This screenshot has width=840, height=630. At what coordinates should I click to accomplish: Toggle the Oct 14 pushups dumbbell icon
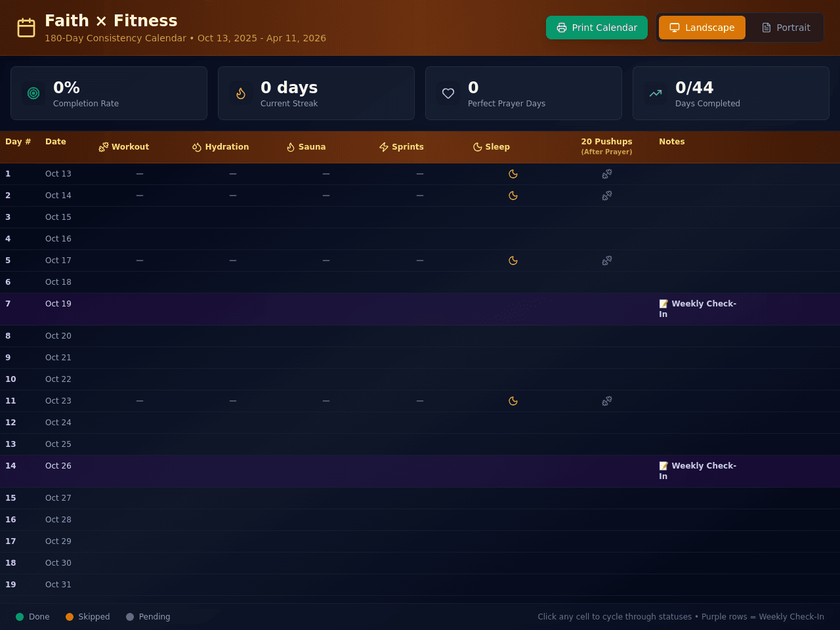(607, 196)
